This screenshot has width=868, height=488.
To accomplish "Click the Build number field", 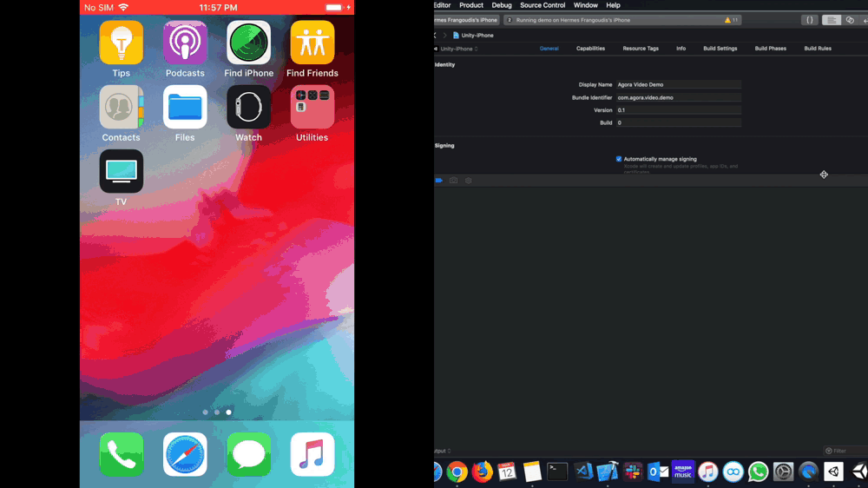I will point(679,123).
